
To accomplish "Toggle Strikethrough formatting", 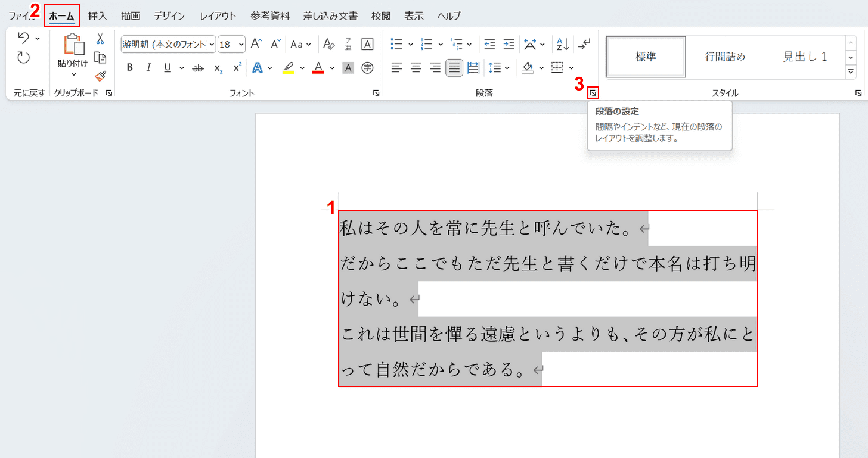I will [198, 68].
